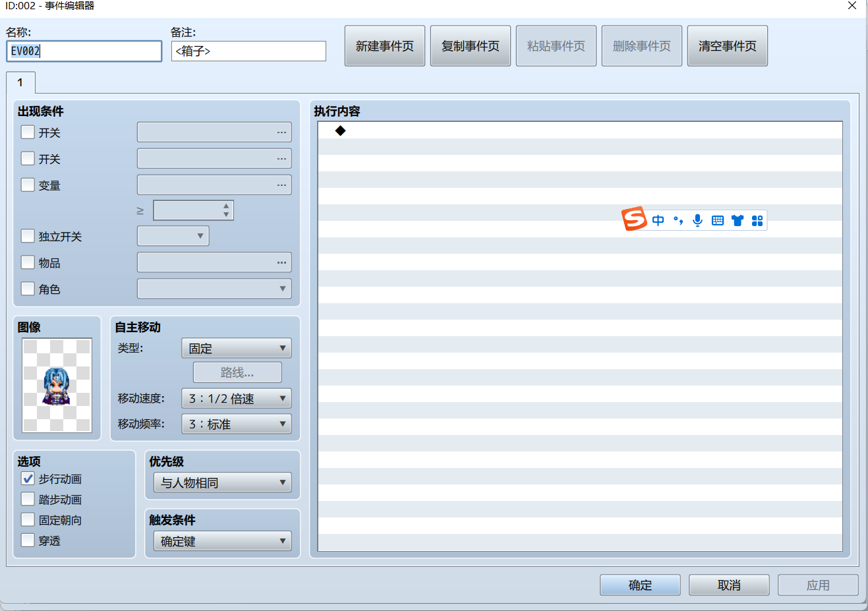Enable the second 开关 condition checkbox
Viewport: 868px width, 611px height.
point(28,158)
